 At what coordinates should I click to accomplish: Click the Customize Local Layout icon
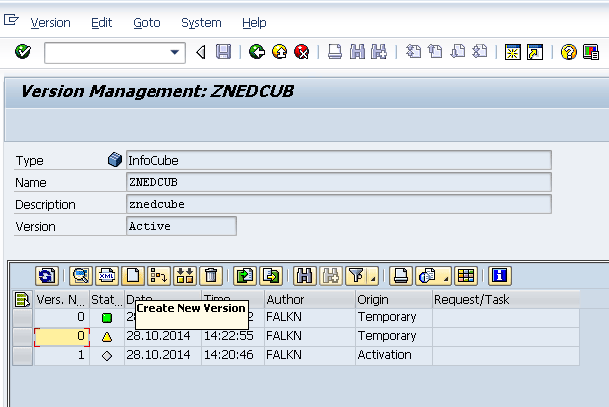click(591, 52)
